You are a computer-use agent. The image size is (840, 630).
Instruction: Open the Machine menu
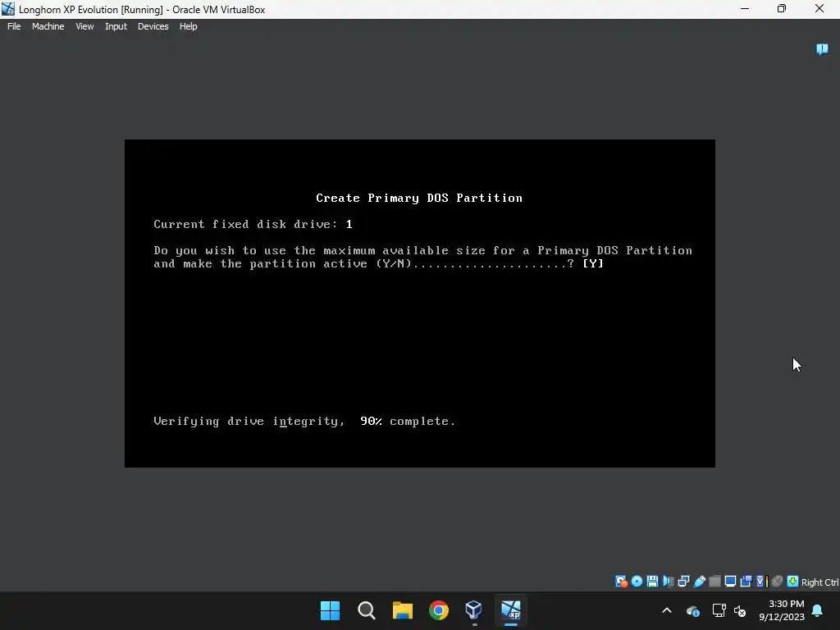[x=48, y=26]
